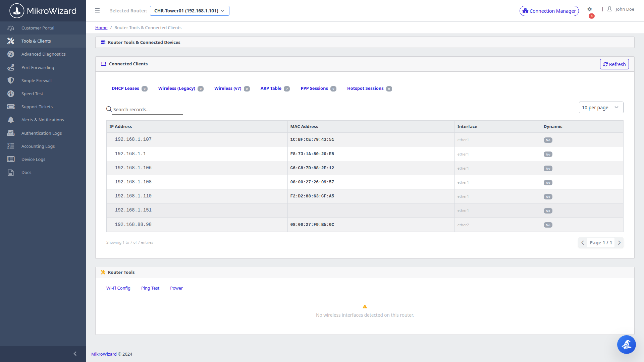Image resolution: width=644 pixels, height=362 pixels.
Task: Click the Advanced Diagnostics sidebar icon
Action: [11, 54]
